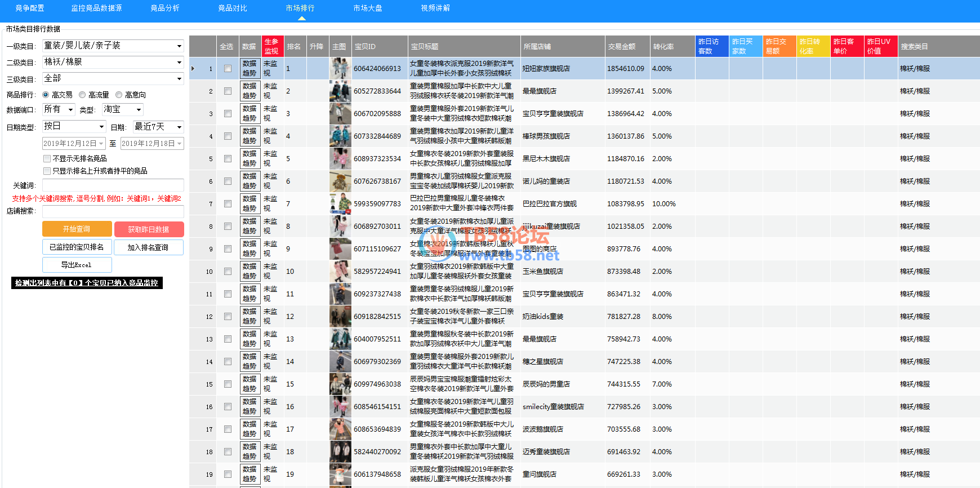Select the 高流量 radio button
Viewport: 980px width, 488px height.
[x=82, y=95]
